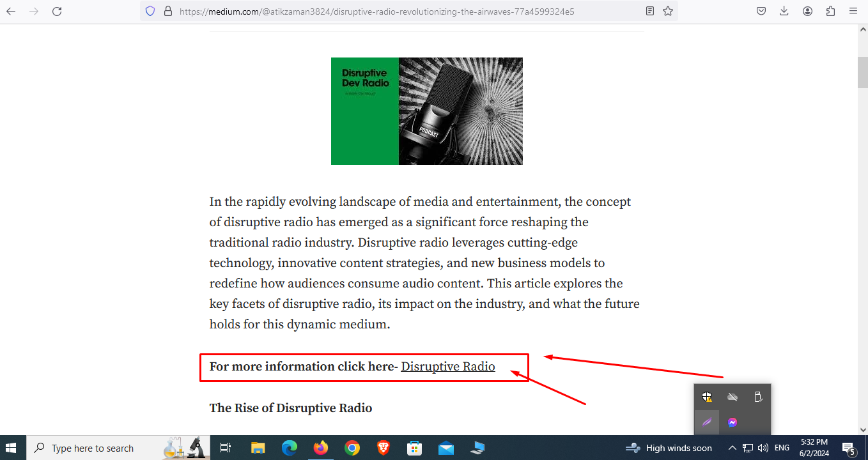868x460 pixels.
Task: Open the Firefox application menu
Action: (x=853, y=11)
